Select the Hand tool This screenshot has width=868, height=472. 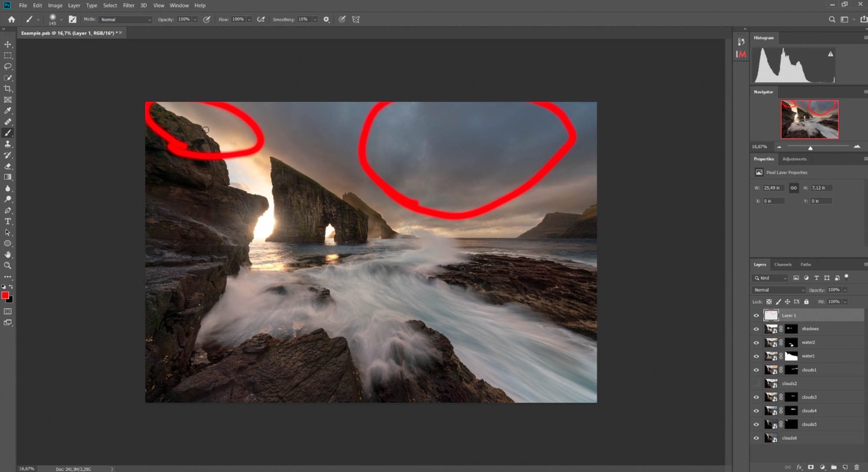pos(8,255)
